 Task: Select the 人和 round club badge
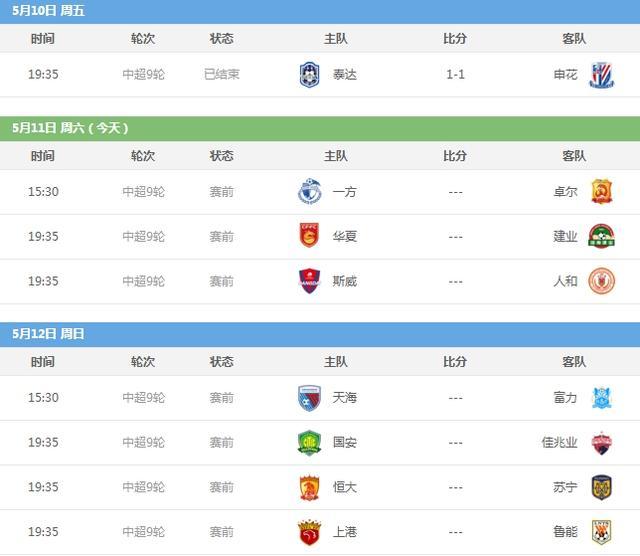tap(602, 281)
